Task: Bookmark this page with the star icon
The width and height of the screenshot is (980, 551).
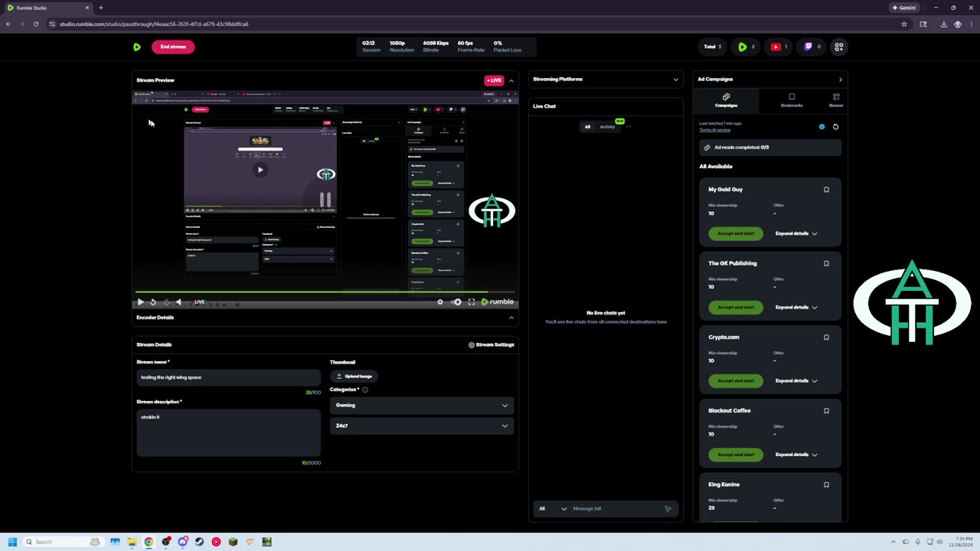Action: [904, 24]
